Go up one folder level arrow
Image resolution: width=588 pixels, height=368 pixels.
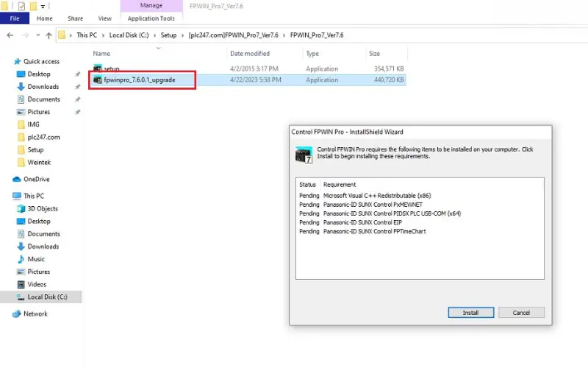point(49,35)
